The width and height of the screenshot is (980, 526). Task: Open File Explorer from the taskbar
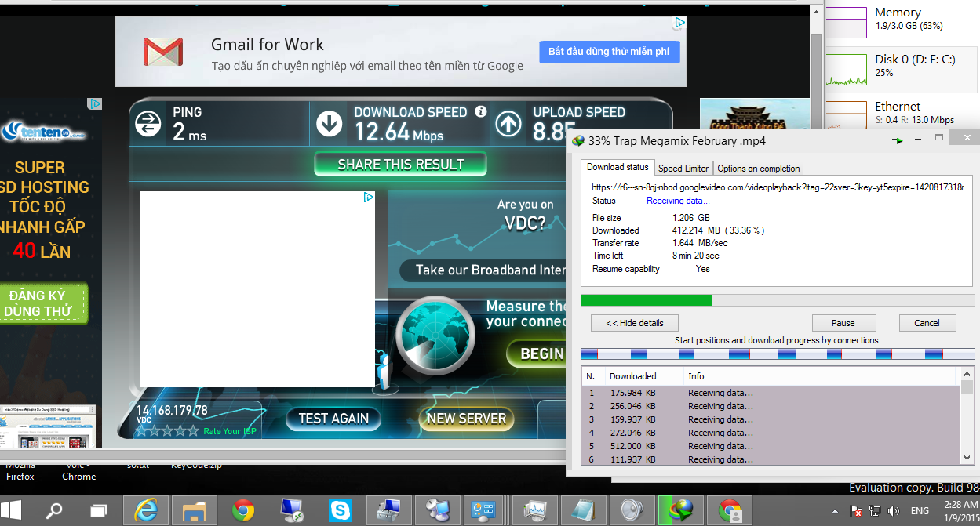(x=194, y=510)
